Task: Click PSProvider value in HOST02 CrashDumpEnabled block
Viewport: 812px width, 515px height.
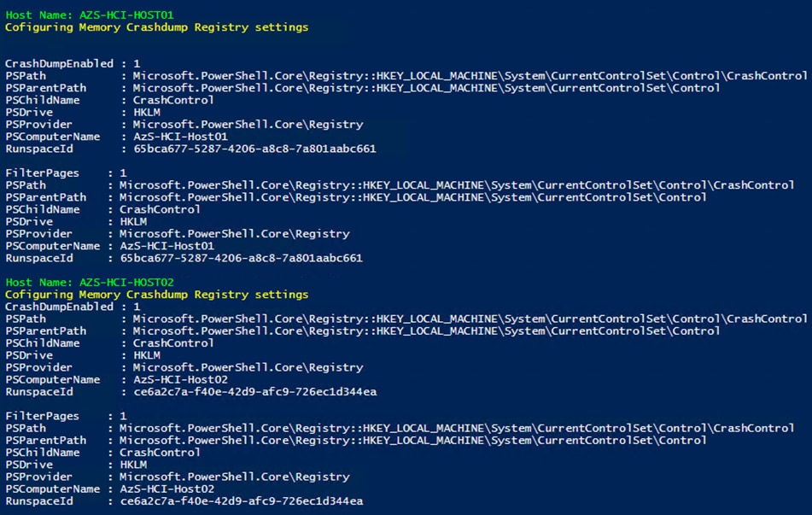Action: (x=248, y=368)
